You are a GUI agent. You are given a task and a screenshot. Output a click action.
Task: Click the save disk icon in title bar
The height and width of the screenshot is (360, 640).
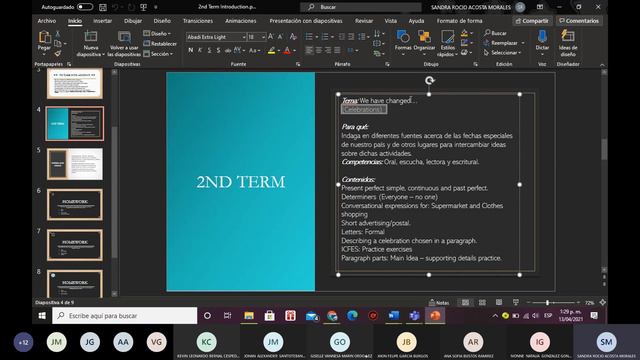(x=103, y=7)
